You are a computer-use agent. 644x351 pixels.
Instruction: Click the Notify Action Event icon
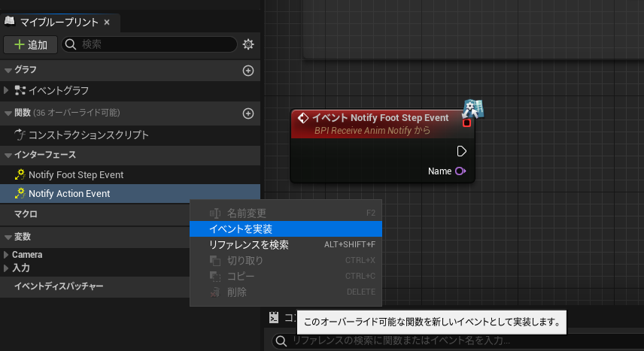[20, 193]
